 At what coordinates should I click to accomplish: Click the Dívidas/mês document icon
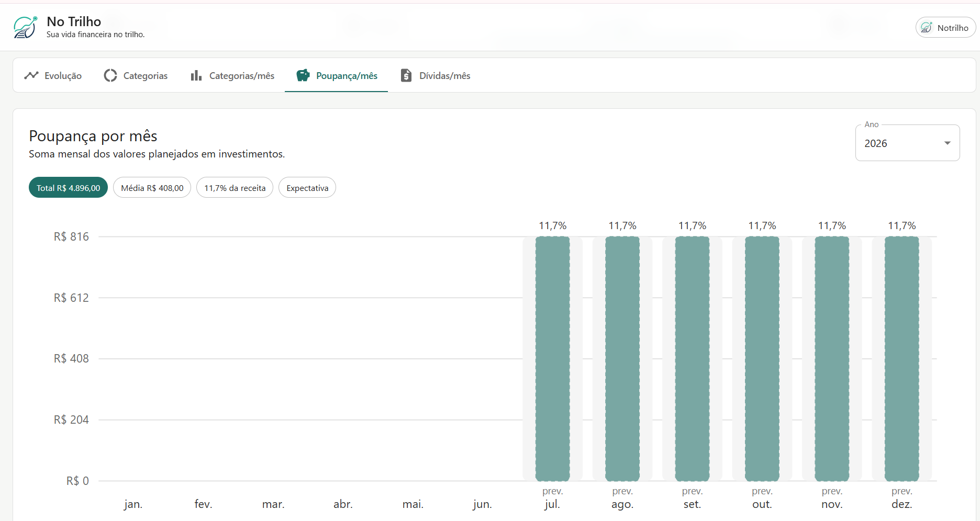[x=406, y=75]
